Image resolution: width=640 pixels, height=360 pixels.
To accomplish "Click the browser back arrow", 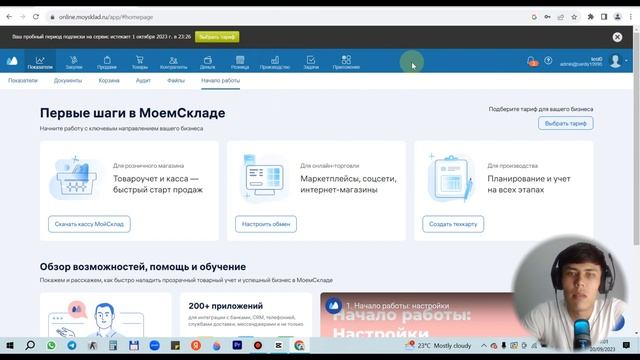I will 9,17.
